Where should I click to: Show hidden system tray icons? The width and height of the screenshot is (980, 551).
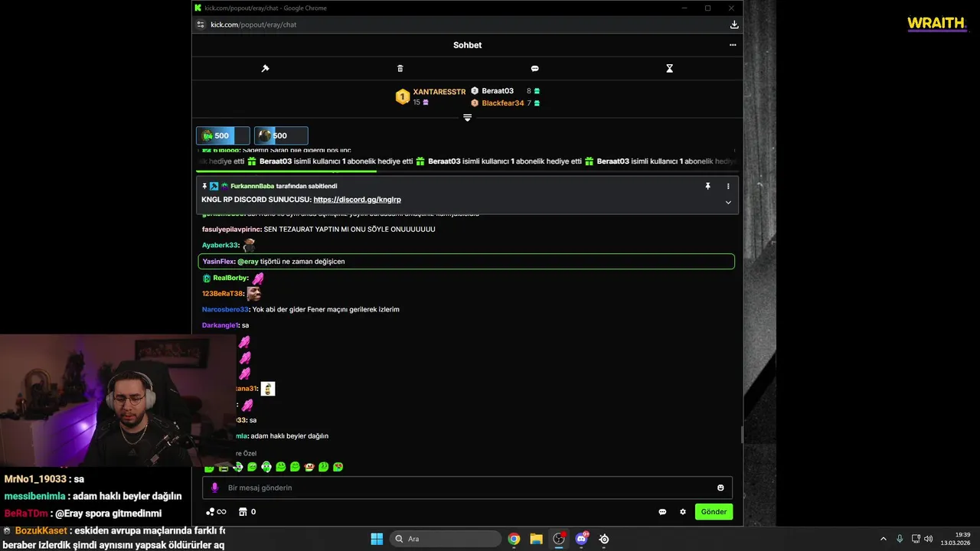pyautogui.click(x=883, y=539)
